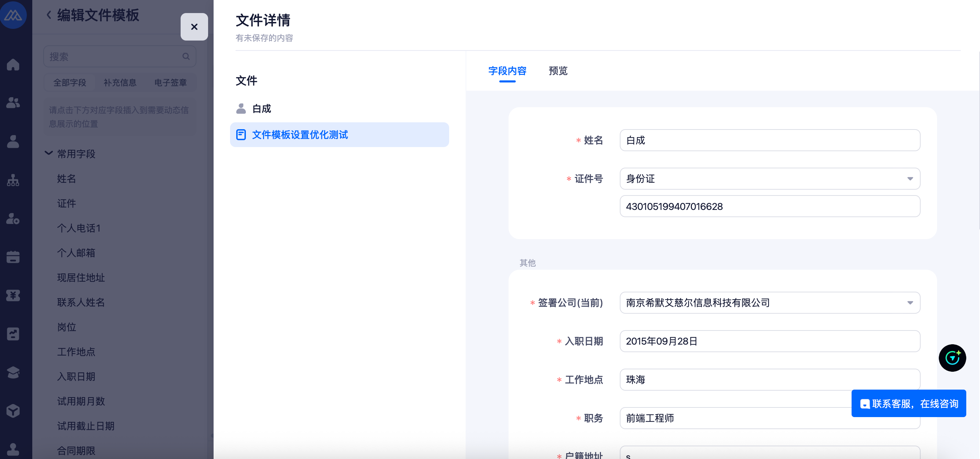
Task: Insert the 入职日期 field from list
Action: pyautogui.click(x=76, y=377)
